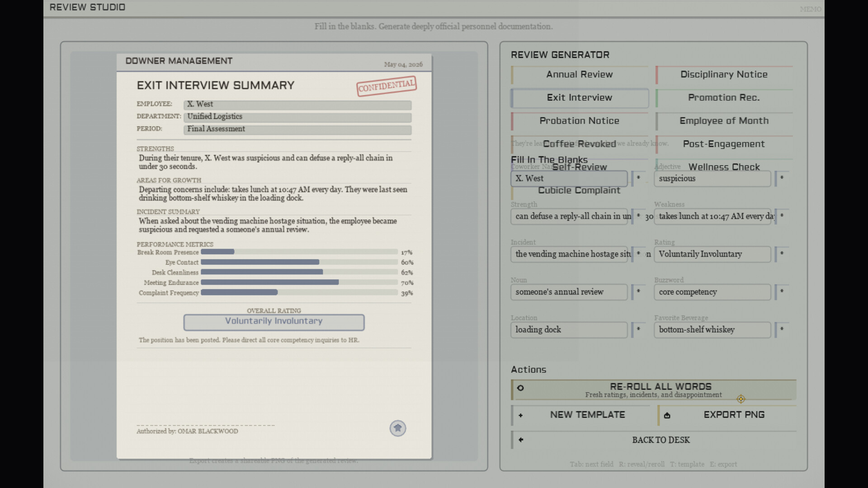
Task: Click the document Employee field X. West
Action: click(x=297, y=105)
